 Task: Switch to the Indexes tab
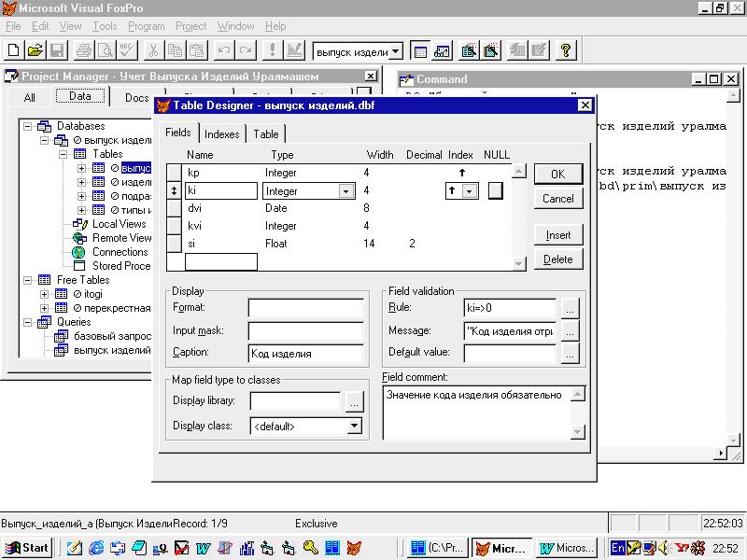click(221, 134)
